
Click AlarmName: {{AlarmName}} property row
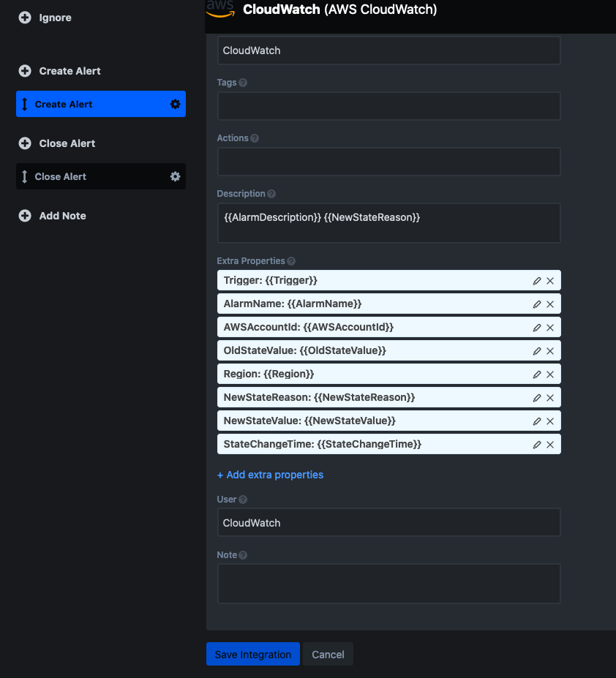tap(389, 304)
